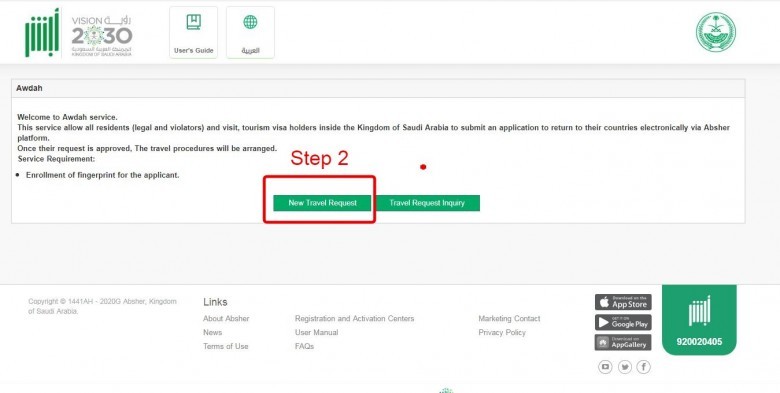Download from the AppGallery badge
Screen dimensions: 780x393
[623, 342]
